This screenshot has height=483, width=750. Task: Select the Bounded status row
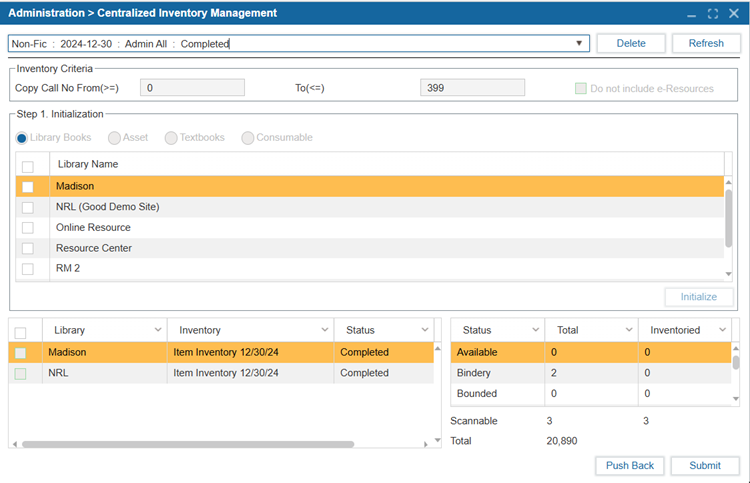pyautogui.click(x=591, y=394)
